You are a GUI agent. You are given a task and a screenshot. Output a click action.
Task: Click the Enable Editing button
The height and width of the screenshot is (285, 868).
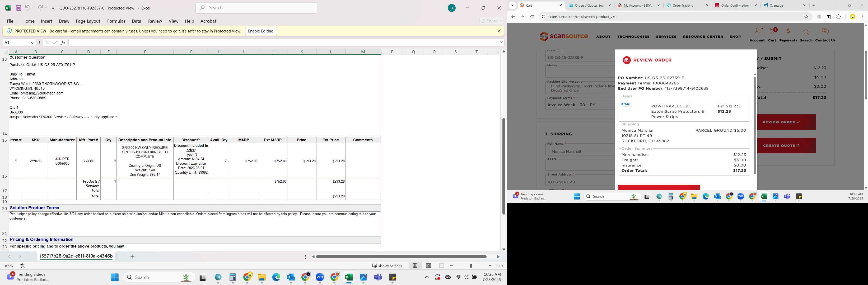(x=261, y=31)
